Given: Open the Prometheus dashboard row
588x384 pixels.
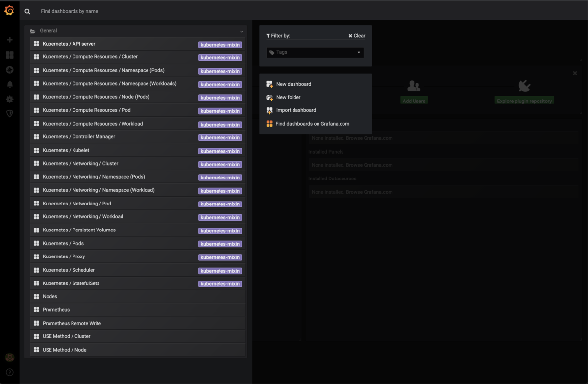Looking at the screenshot, I should click(x=138, y=310).
